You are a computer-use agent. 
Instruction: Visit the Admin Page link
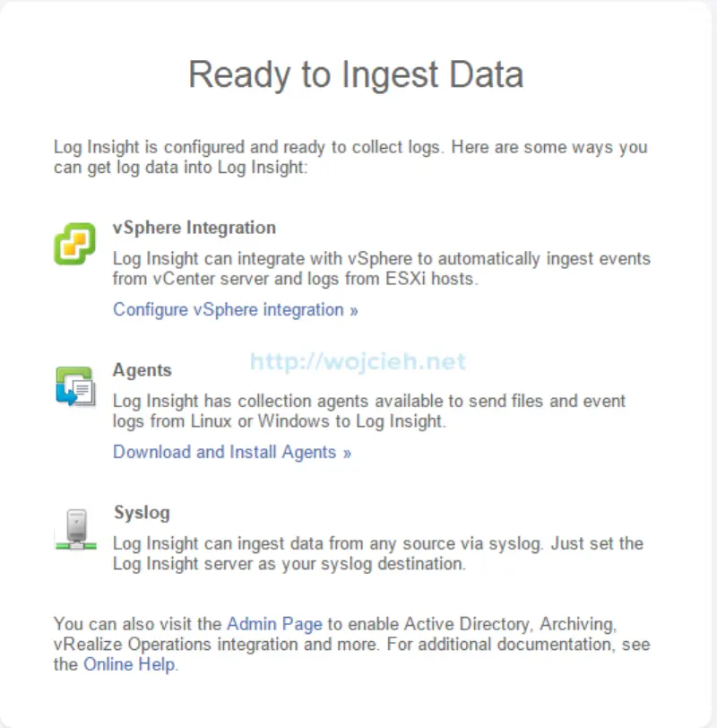tap(275, 624)
